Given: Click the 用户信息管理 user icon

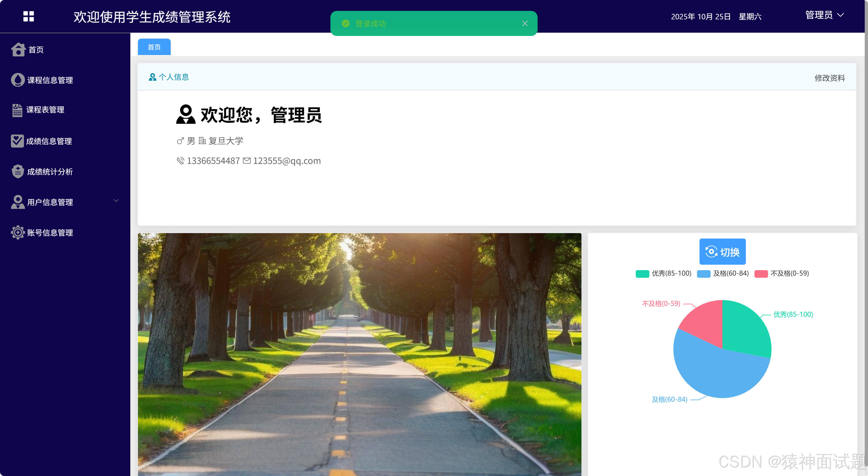Looking at the screenshot, I should [18, 202].
